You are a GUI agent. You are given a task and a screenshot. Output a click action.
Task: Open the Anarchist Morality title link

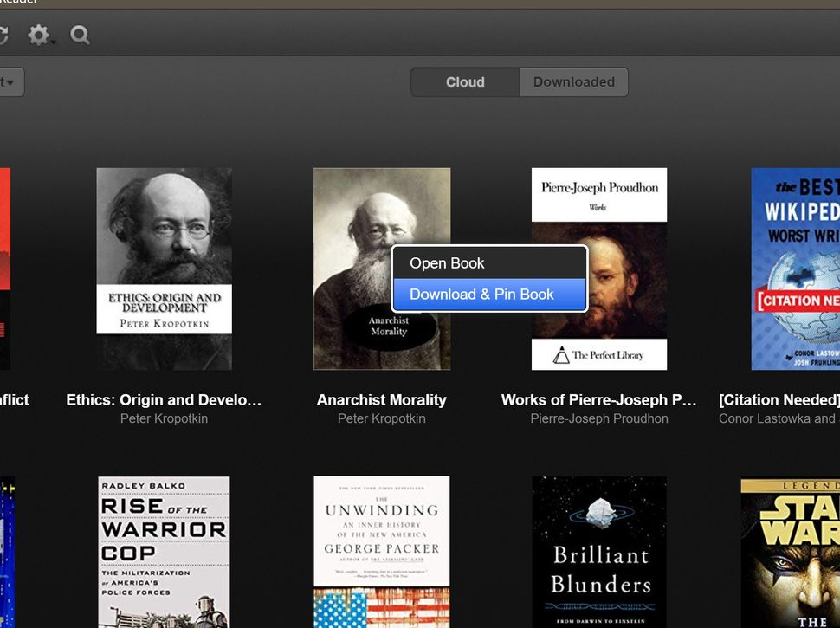pyautogui.click(x=381, y=399)
